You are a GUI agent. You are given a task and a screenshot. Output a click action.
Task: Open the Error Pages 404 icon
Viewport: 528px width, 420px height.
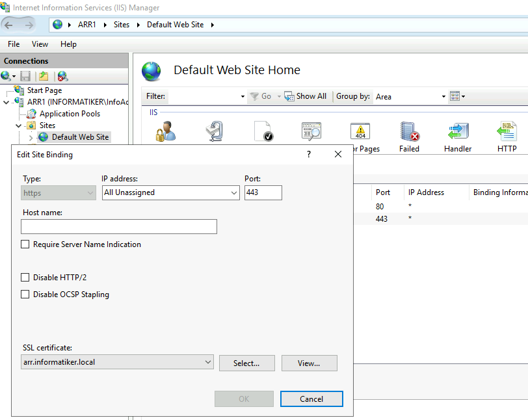click(360, 131)
